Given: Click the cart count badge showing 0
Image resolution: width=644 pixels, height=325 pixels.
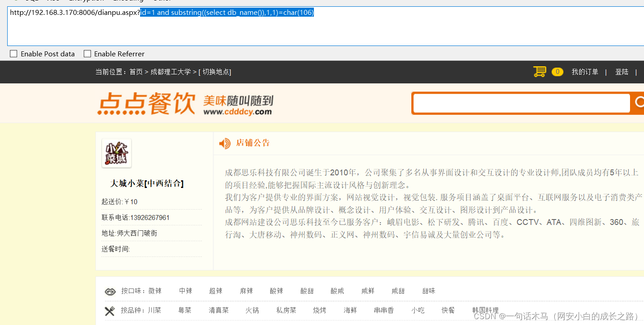Looking at the screenshot, I should point(558,72).
